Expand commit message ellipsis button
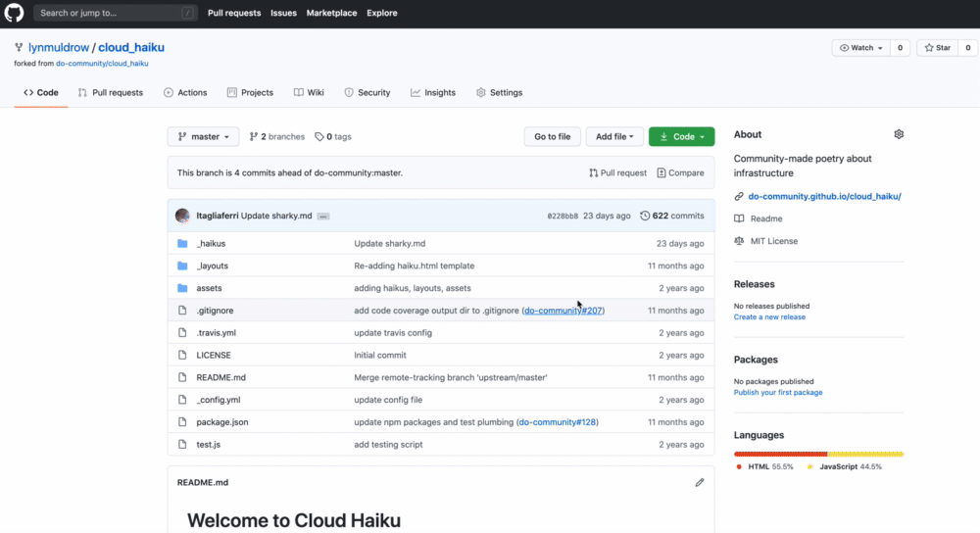 (323, 217)
